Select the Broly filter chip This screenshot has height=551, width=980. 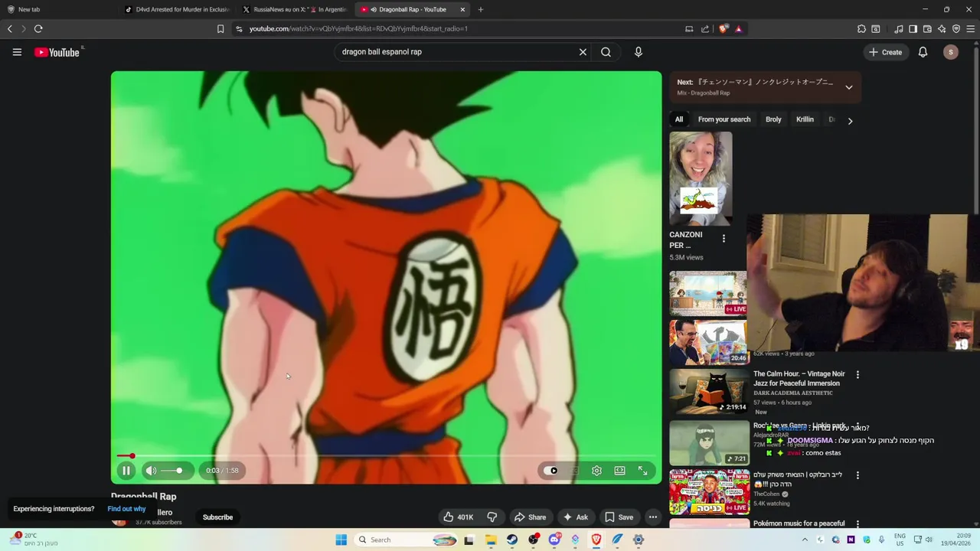click(773, 119)
